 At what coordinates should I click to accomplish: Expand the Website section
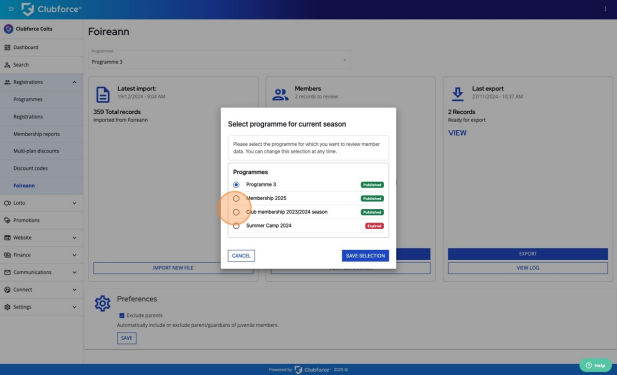pos(74,238)
